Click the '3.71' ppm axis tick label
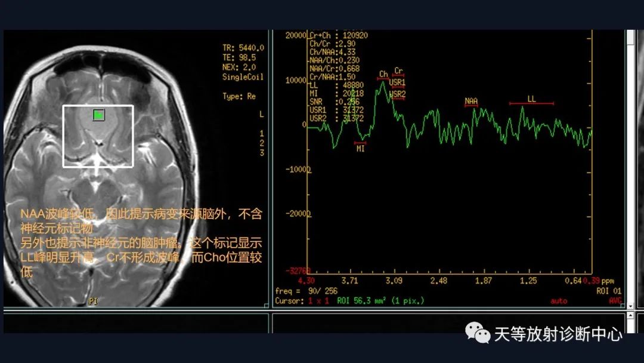644x363 pixels. coord(349,281)
